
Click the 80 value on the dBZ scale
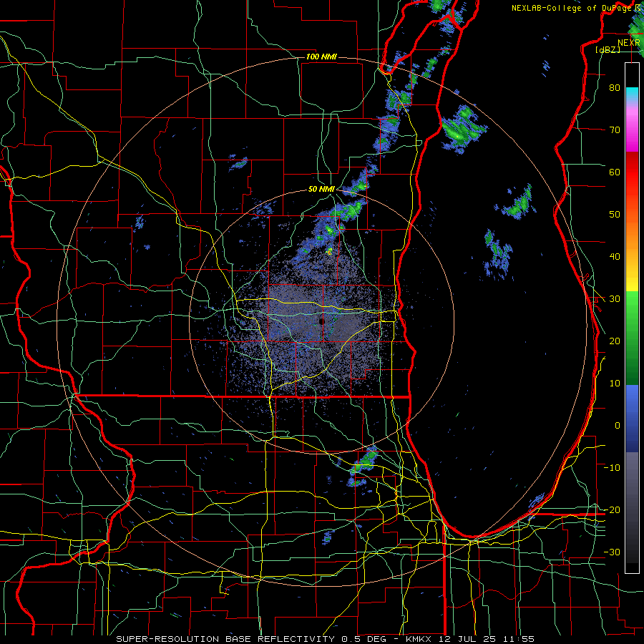pos(615,88)
